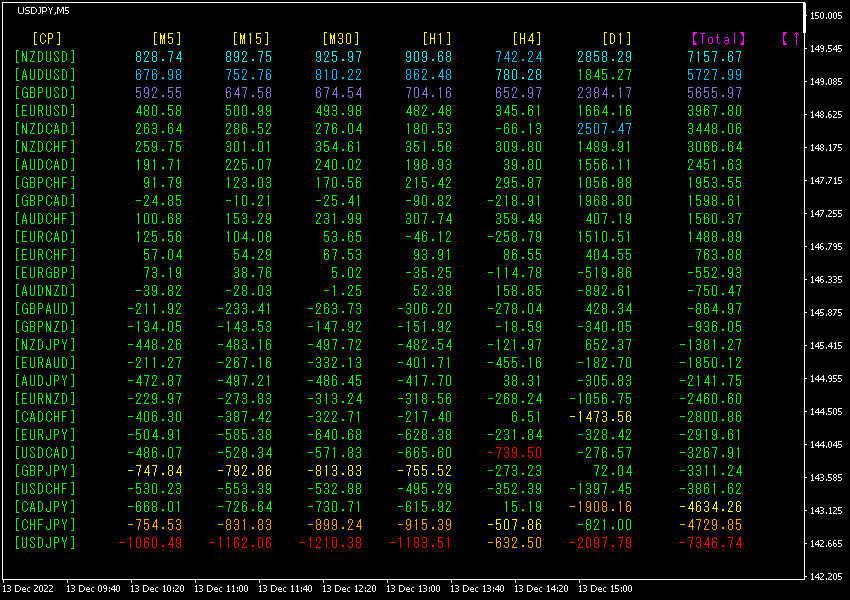This screenshot has height=600, width=850.
Task: Select the [EURAUD] pair label
Action: click(45, 363)
